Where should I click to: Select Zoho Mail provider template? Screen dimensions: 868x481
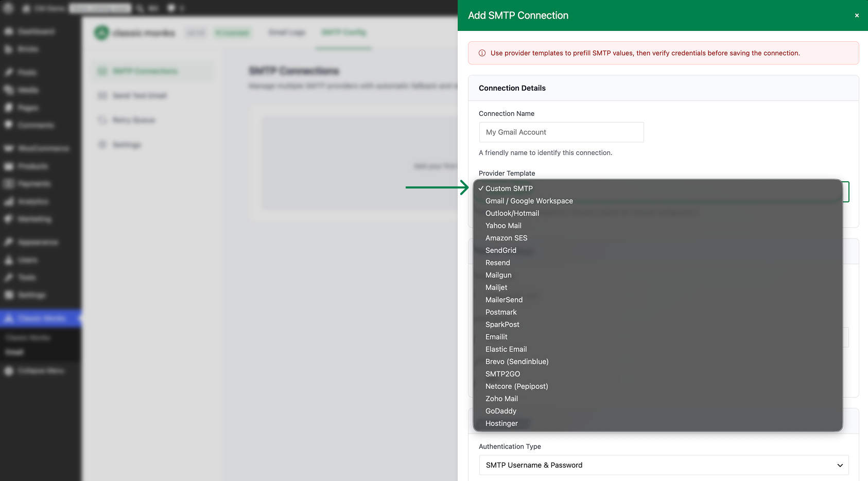pos(657,399)
